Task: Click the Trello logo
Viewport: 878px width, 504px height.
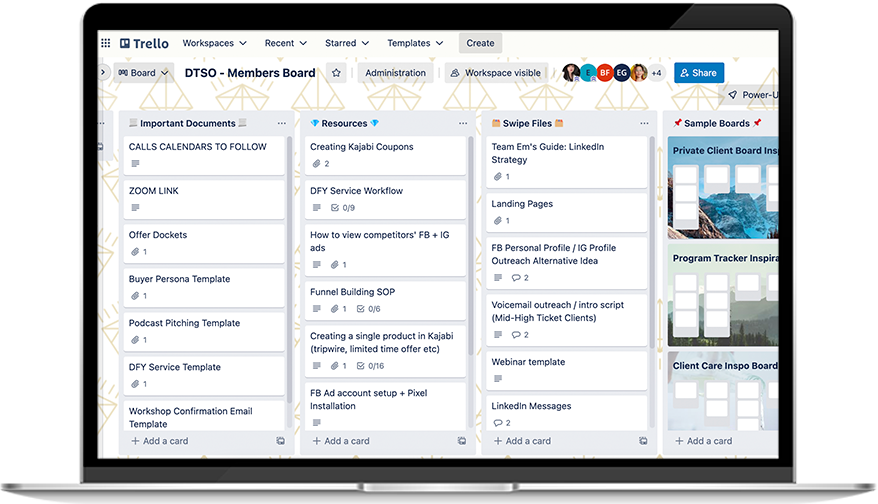Action: click(144, 43)
